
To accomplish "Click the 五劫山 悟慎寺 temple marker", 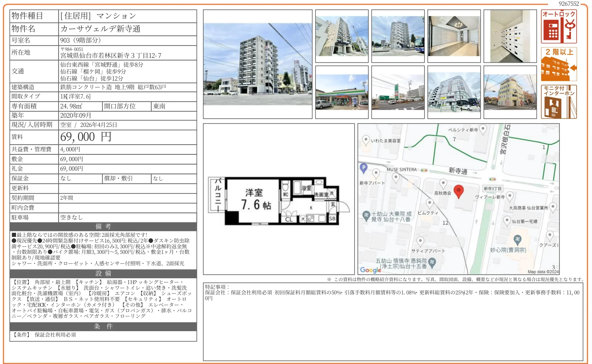I will pyautogui.click(x=432, y=263).
